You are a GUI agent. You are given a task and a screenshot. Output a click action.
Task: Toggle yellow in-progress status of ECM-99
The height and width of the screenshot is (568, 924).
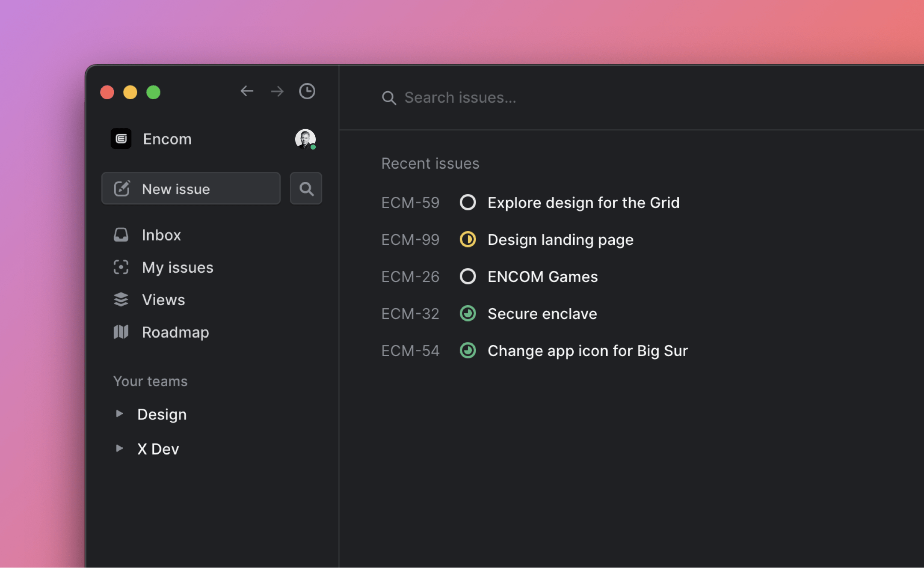[x=468, y=239]
